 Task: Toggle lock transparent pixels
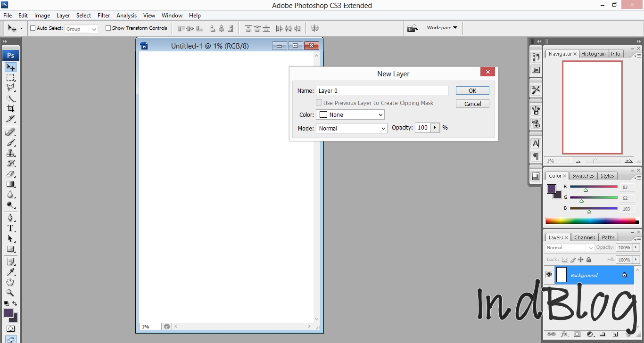565,260
